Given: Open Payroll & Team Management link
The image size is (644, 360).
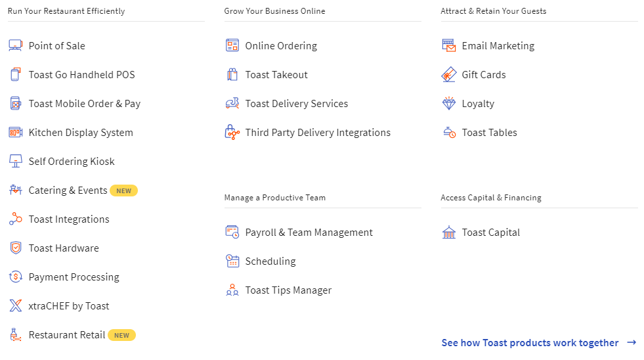Looking at the screenshot, I should click(309, 233).
